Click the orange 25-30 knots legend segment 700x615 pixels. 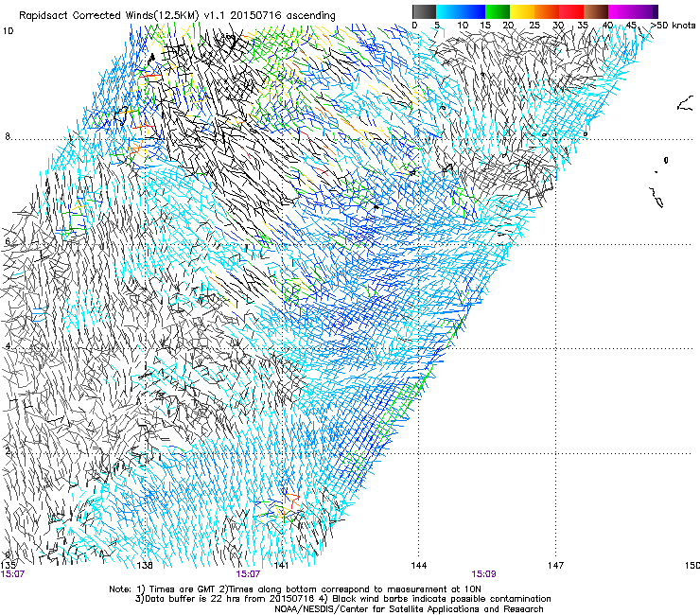tap(547, 11)
